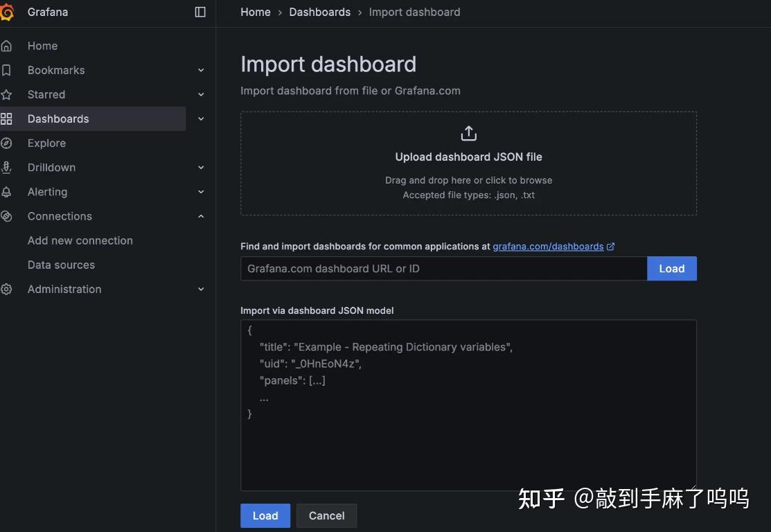Expand the Drilldown section chevron
This screenshot has height=532, width=771.
pos(201,168)
